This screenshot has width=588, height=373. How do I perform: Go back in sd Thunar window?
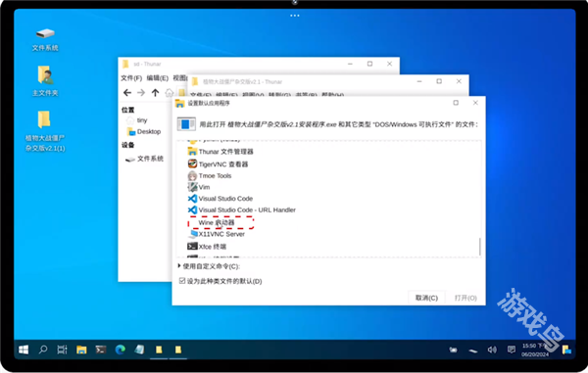pyautogui.click(x=127, y=92)
